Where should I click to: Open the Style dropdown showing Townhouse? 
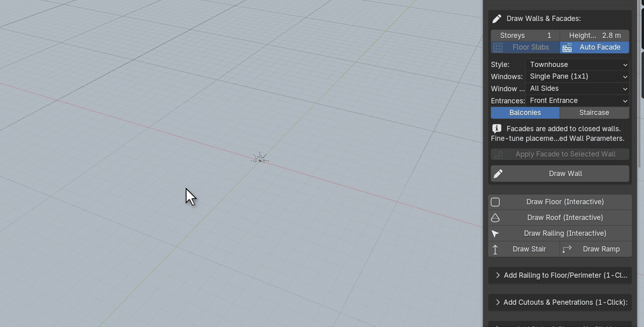click(x=578, y=64)
